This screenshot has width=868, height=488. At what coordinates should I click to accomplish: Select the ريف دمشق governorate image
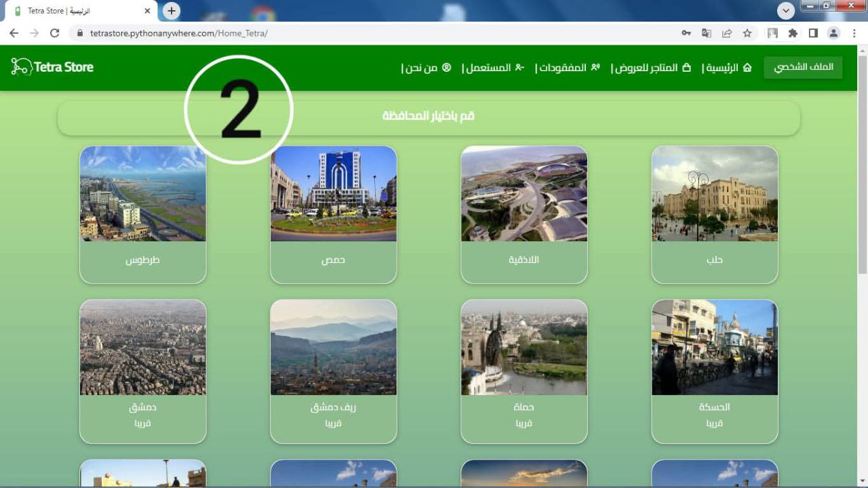pyautogui.click(x=334, y=347)
